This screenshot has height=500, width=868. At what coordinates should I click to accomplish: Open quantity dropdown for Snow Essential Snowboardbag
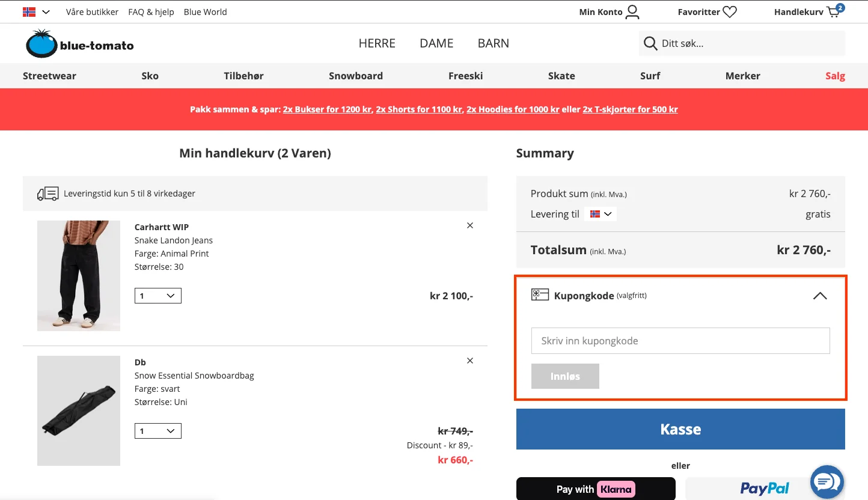tap(158, 431)
